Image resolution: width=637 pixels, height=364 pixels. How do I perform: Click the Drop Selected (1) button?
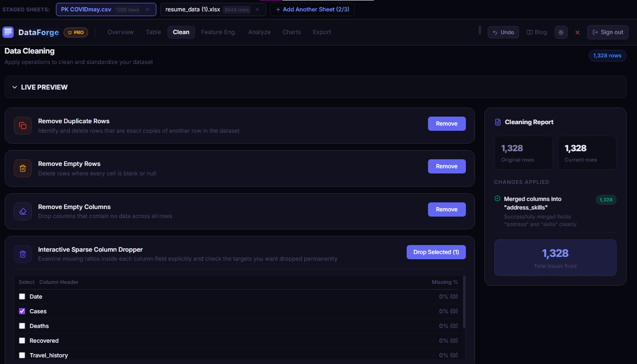click(x=436, y=252)
